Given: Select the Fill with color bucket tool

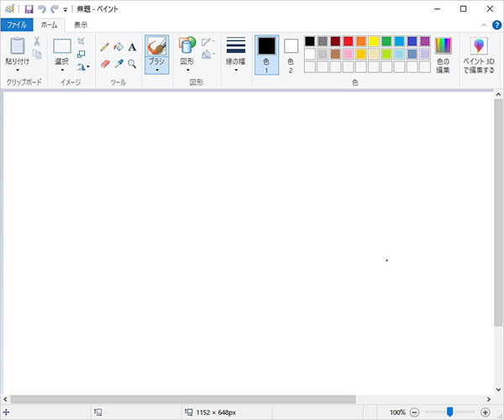Looking at the screenshot, I should point(118,47).
